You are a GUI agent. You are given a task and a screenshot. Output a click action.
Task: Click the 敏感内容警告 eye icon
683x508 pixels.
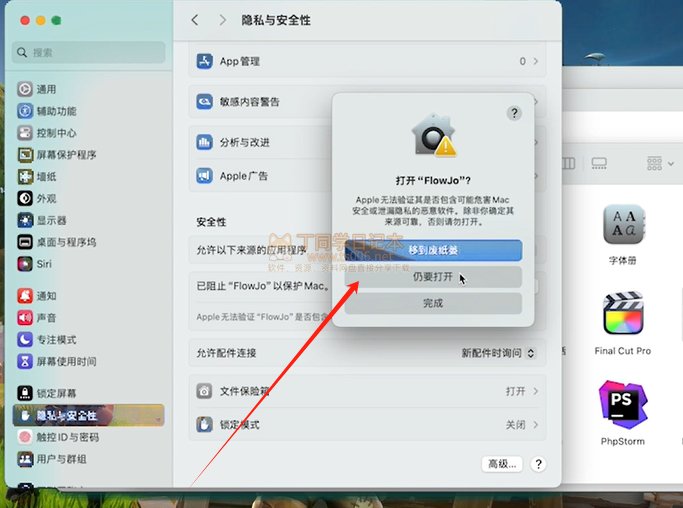tap(204, 102)
